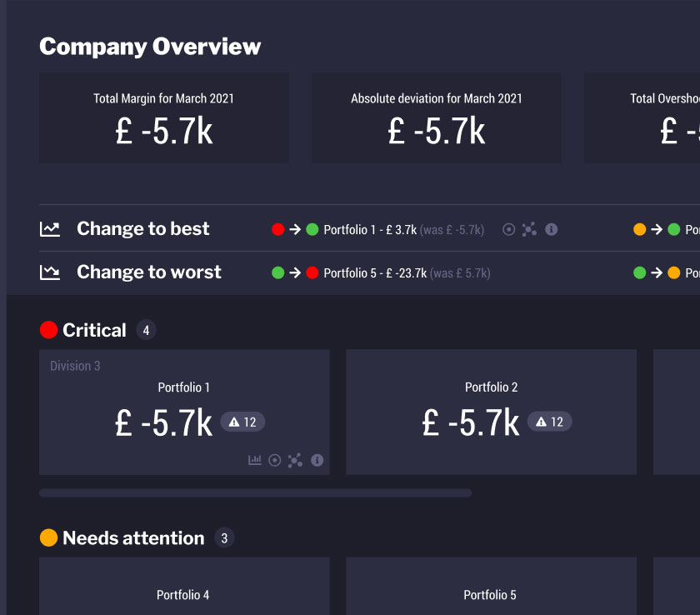The height and width of the screenshot is (615, 700).
Task: Click the target circle icon on Portfolio 1 card
Action: tap(275, 460)
